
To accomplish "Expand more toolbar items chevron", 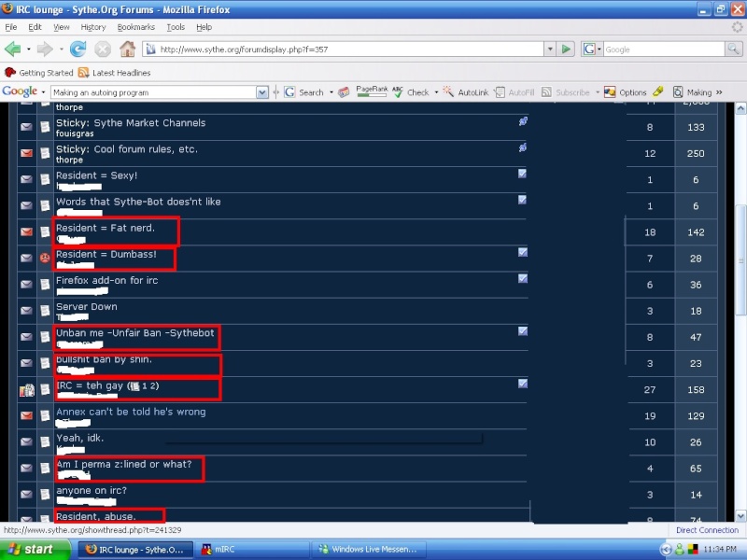I will (x=719, y=92).
